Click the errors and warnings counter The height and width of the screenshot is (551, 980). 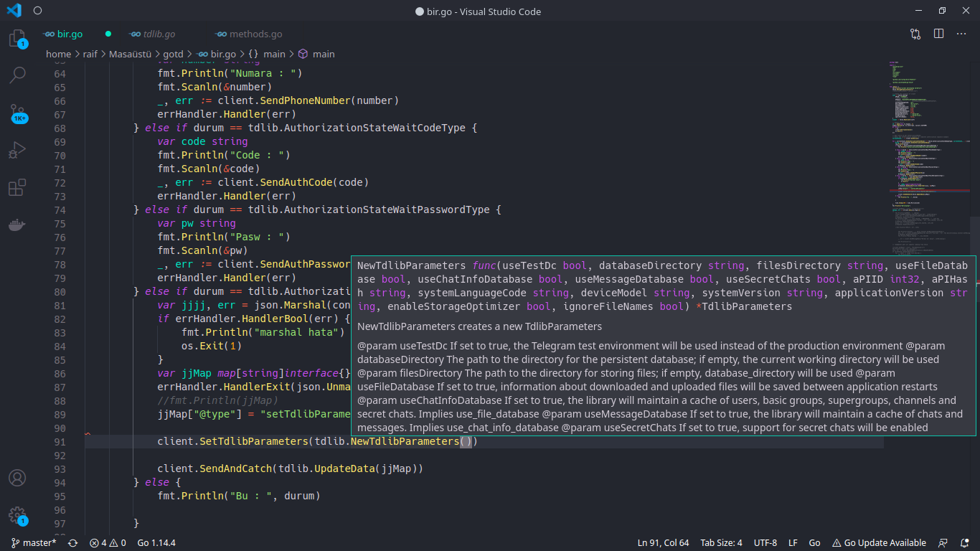(106, 542)
